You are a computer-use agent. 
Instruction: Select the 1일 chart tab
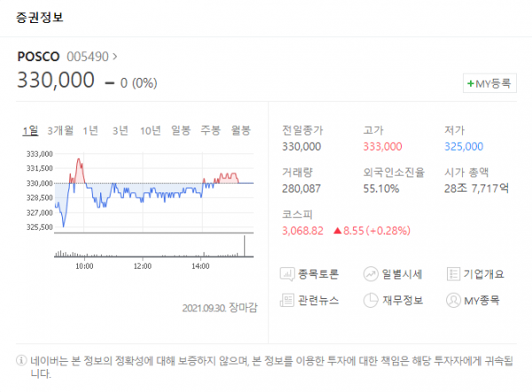click(x=30, y=130)
